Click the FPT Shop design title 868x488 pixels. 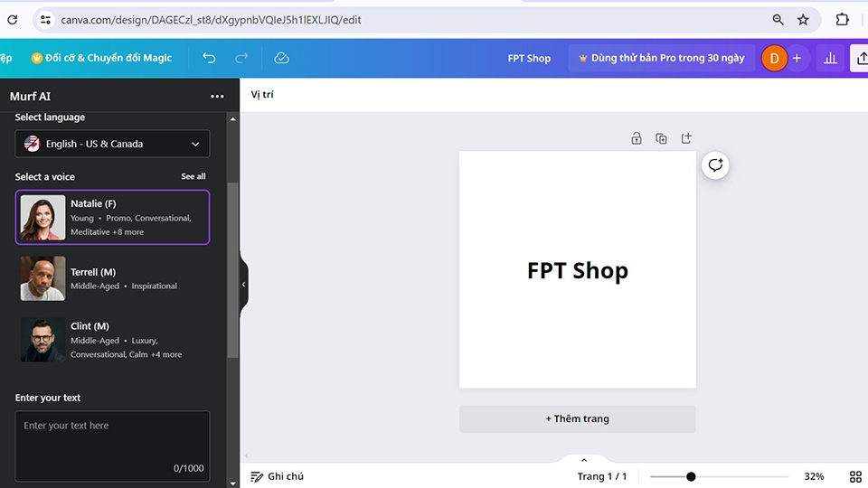(529, 58)
